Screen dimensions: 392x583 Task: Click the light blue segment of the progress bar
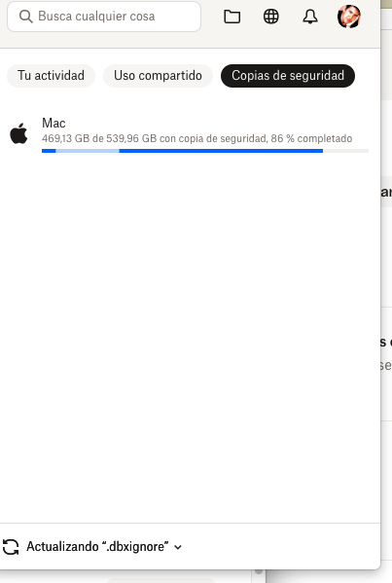88,151
